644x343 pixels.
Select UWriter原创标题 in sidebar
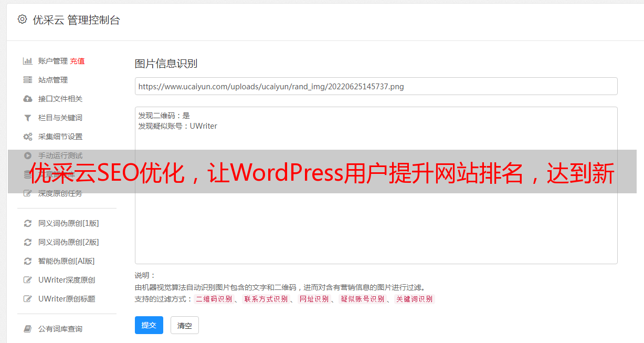[x=67, y=299]
